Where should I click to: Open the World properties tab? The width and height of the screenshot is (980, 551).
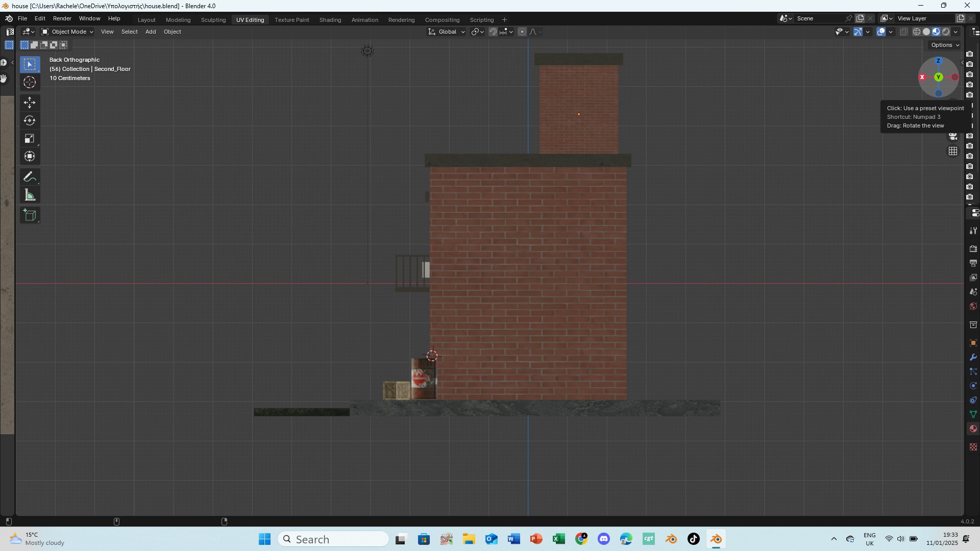pos(973,306)
